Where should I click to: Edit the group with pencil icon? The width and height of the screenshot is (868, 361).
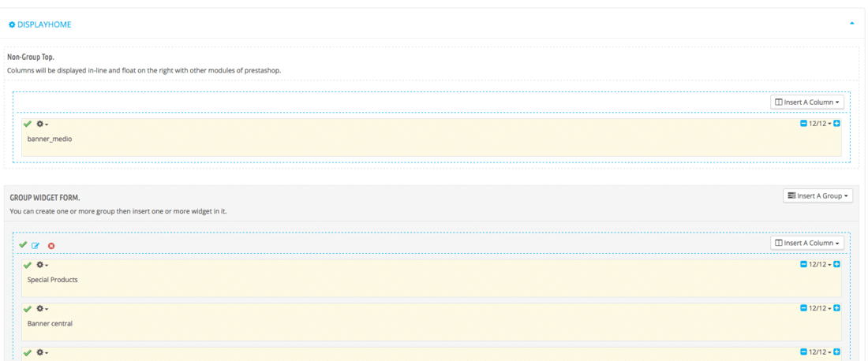pos(36,245)
